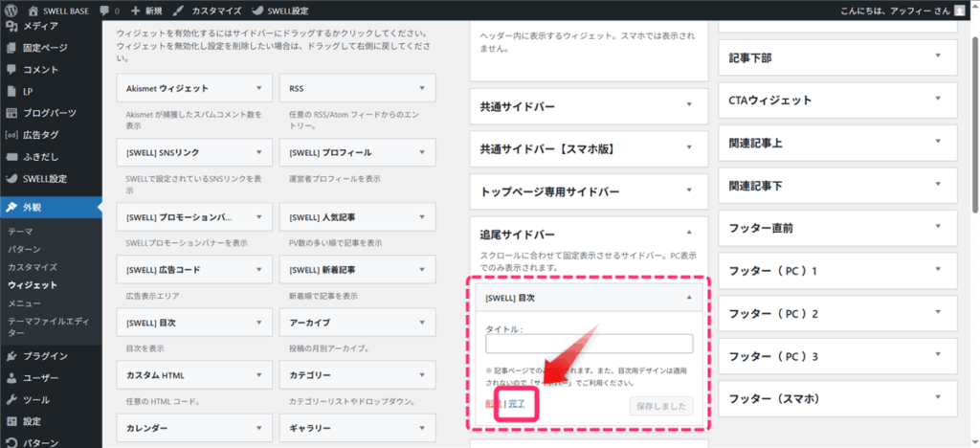Image resolution: width=980 pixels, height=448 pixels.
Task: Open テーマ submenu item
Action: click(x=20, y=232)
